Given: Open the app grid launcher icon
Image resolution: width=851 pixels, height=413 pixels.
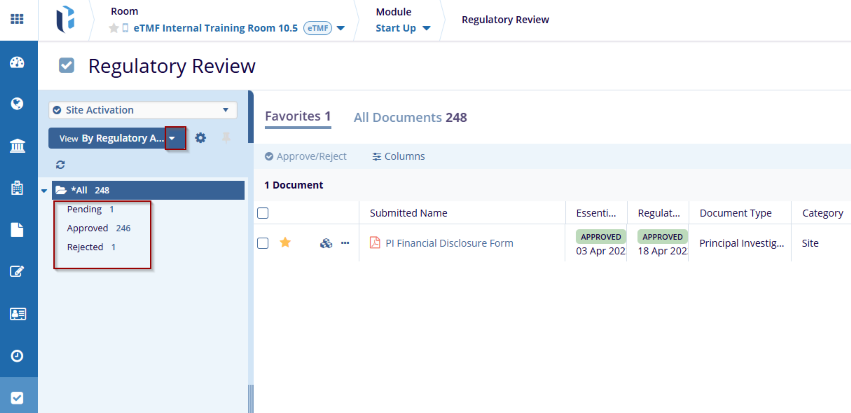Looking at the screenshot, I should [x=17, y=19].
